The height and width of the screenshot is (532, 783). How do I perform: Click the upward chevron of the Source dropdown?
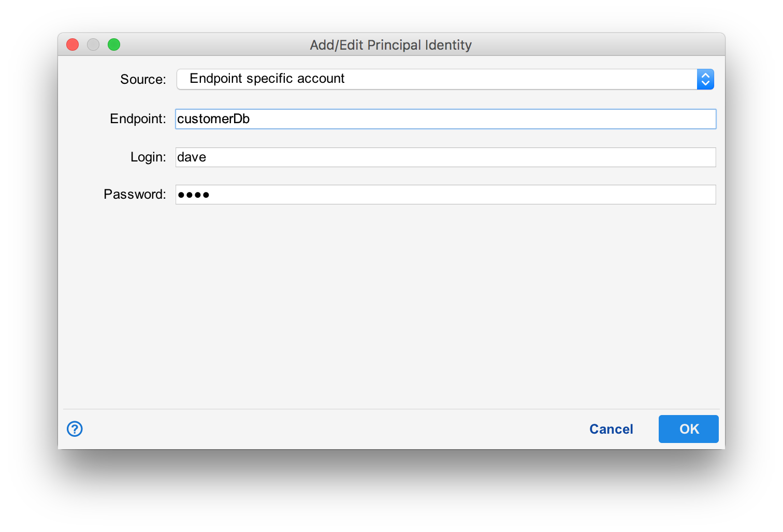tap(705, 76)
